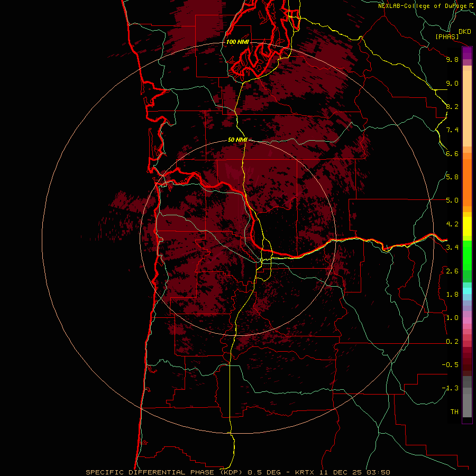Screen dimensions: 476x476
Task: Select the pink color scale segment
Action: click(467, 321)
